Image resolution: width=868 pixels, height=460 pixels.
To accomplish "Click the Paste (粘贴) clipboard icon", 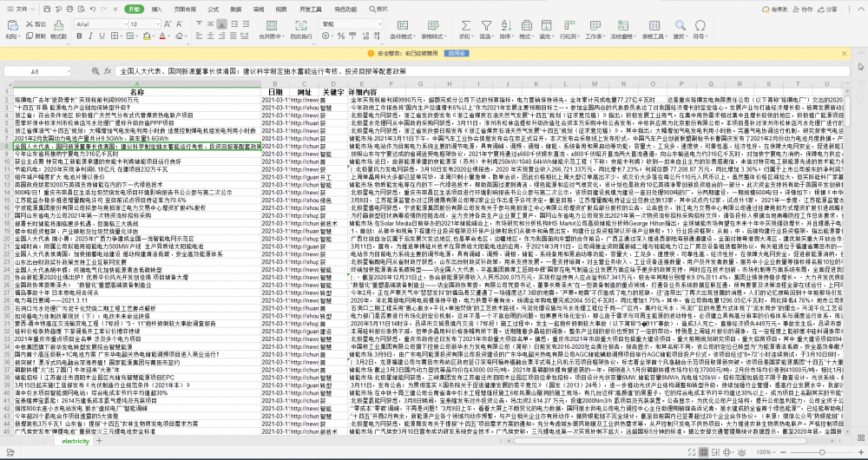I will pos(12,25).
